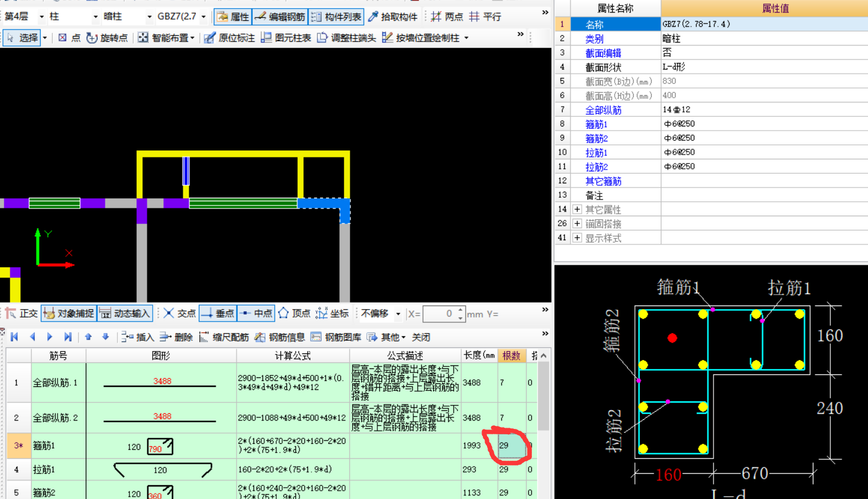
Task: Select the 图形 column header
Action: [161, 355]
